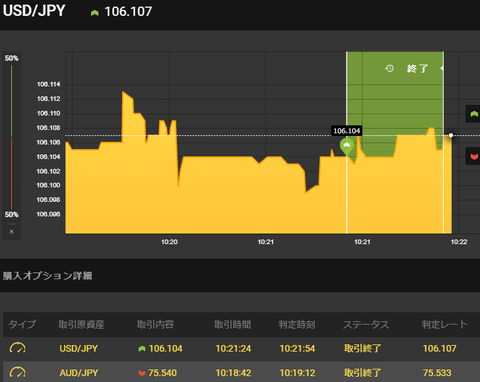The width and height of the screenshot is (480, 382).
Task: Click the green up arrow beside 106.104 in table
Action: (142, 348)
